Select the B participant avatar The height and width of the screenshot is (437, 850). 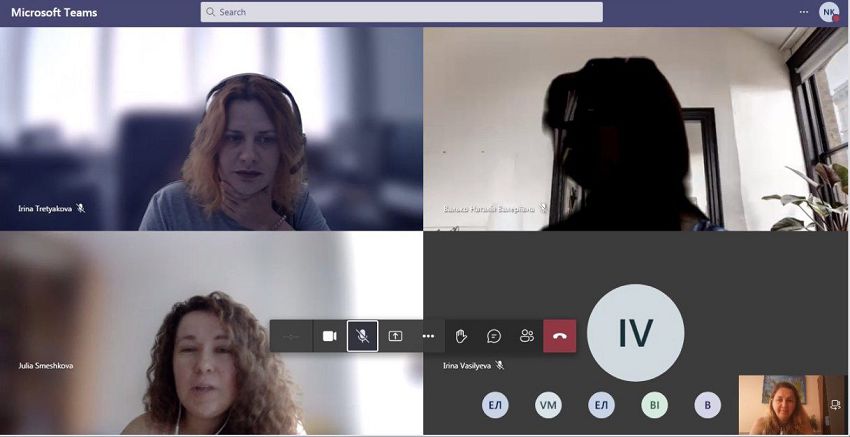click(707, 405)
